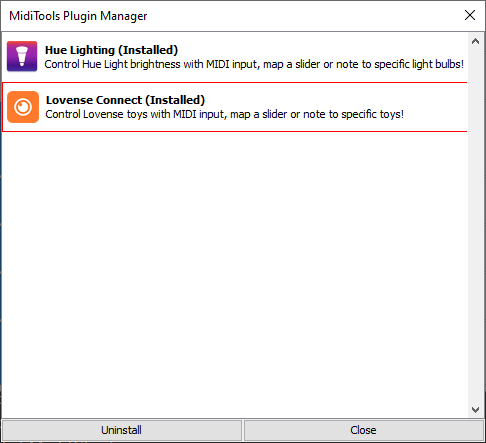Image resolution: width=486 pixels, height=443 pixels.
Task: Click the scrollbar up arrow
Action: pos(476,41)
